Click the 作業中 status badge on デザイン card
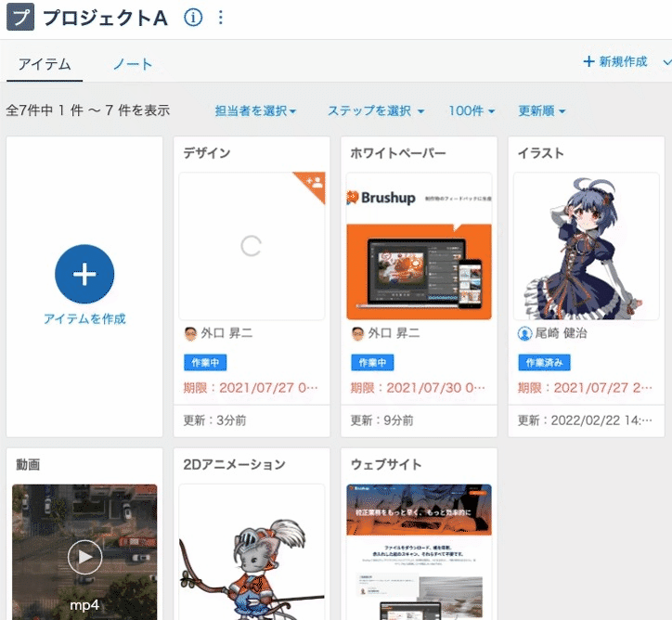The width and height of the screenshot is (672, 620). coord(205,363)
